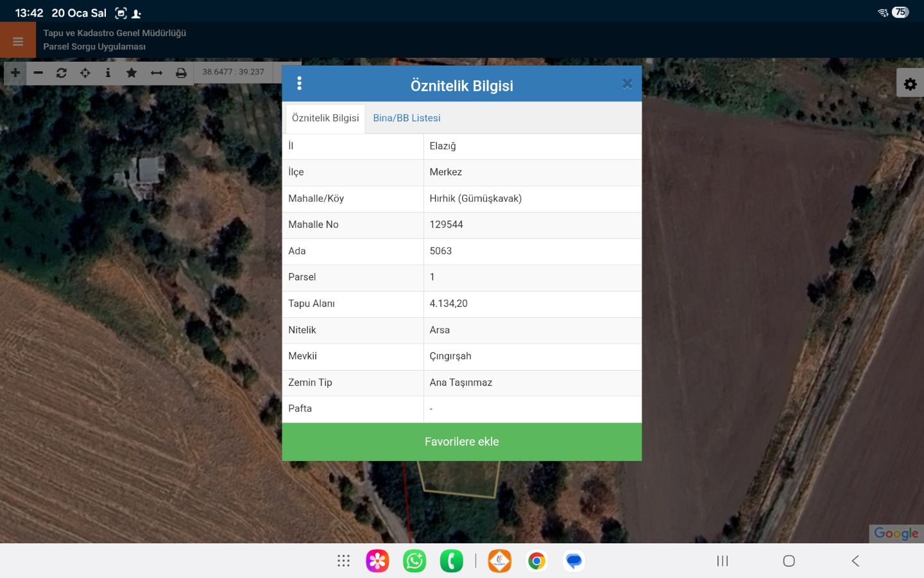
Task: Open favorites with the star icon
Action: click(132, 73)
